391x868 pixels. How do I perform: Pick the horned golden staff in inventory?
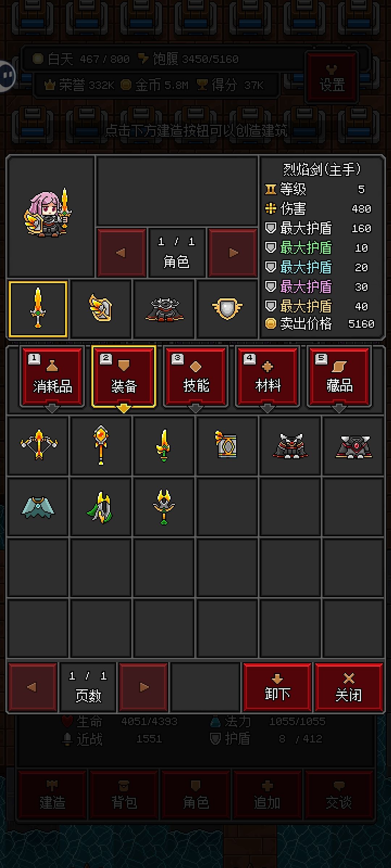coord(164,506)
